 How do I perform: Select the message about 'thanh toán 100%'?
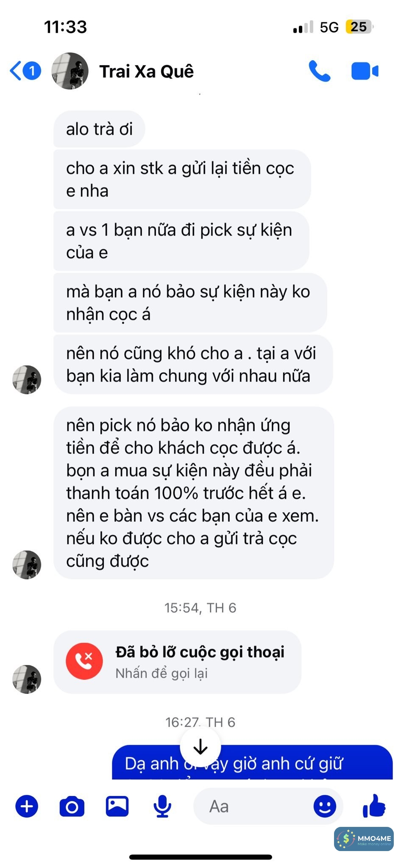point(194,493)
